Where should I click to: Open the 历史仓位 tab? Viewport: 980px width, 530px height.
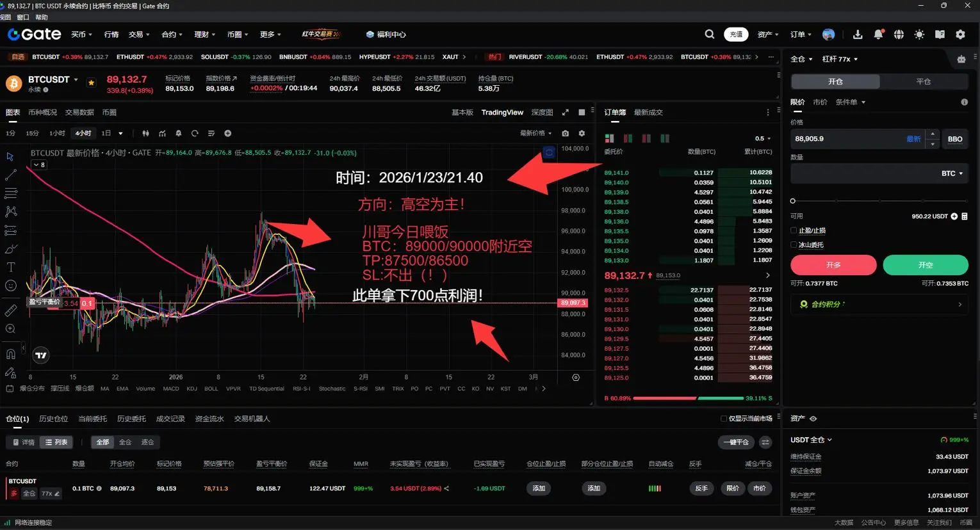53,419
